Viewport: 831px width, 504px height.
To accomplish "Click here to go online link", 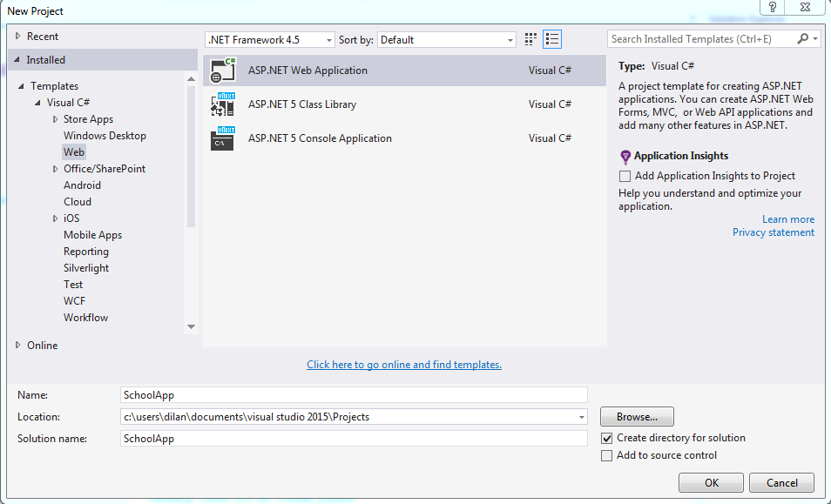I will (404, 365).
